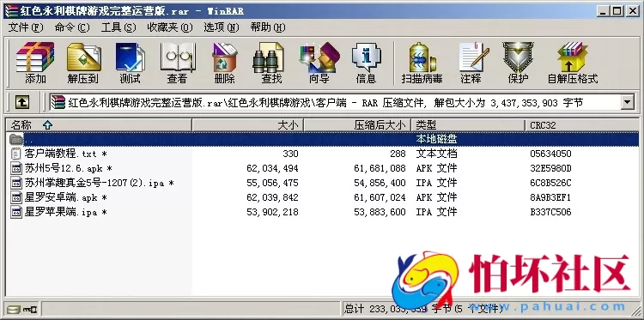The width and height of the screenshot is (644, 320).
Task: Click size value 55,056,475
Action: (272, 183)
